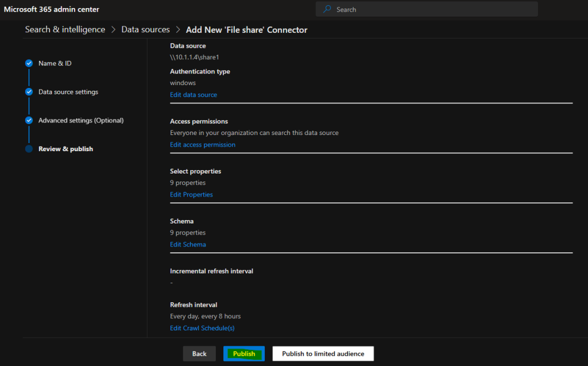
Task: Open Edit access permission link
Action: pyautogui.click(x=203, y=145)
